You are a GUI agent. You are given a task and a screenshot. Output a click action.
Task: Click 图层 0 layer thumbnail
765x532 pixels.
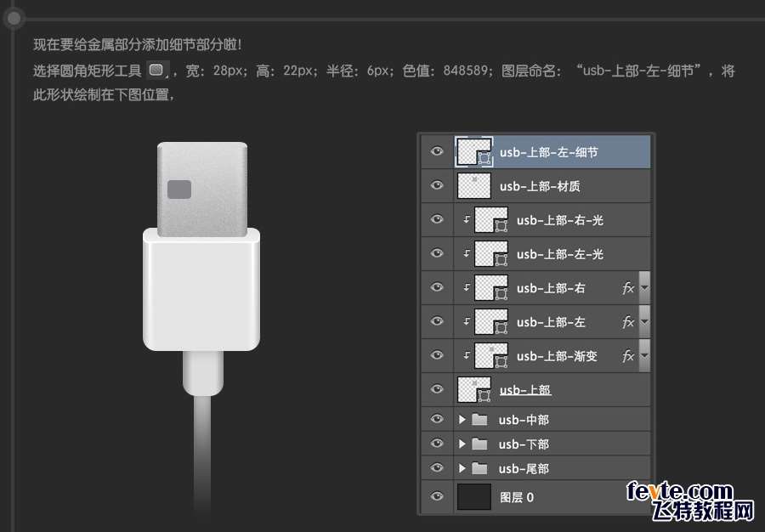tap(474, 497)
